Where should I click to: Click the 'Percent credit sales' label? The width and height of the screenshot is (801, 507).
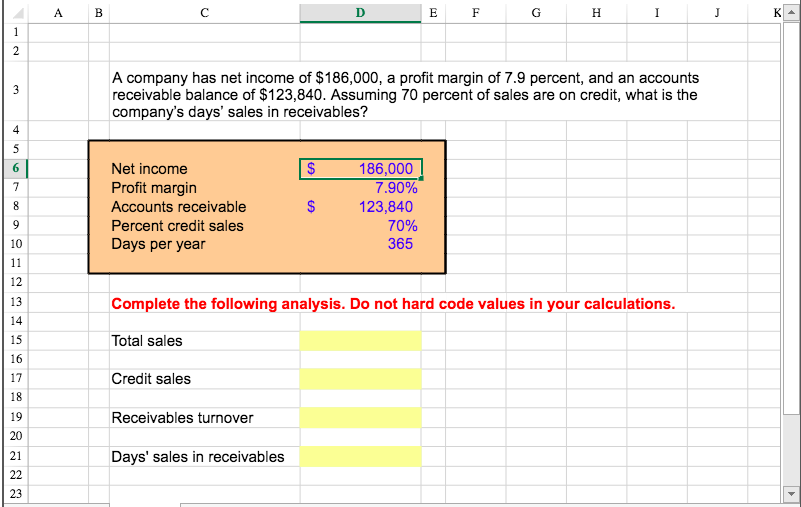[177, 225]
